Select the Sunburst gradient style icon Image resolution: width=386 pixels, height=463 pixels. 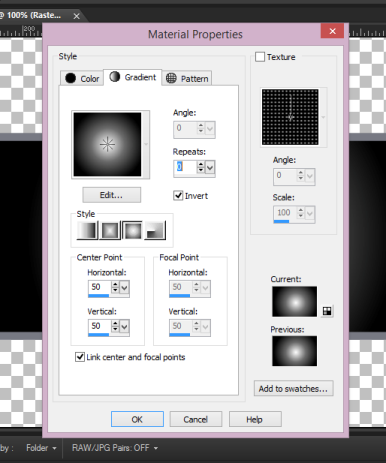click(132, 230)
